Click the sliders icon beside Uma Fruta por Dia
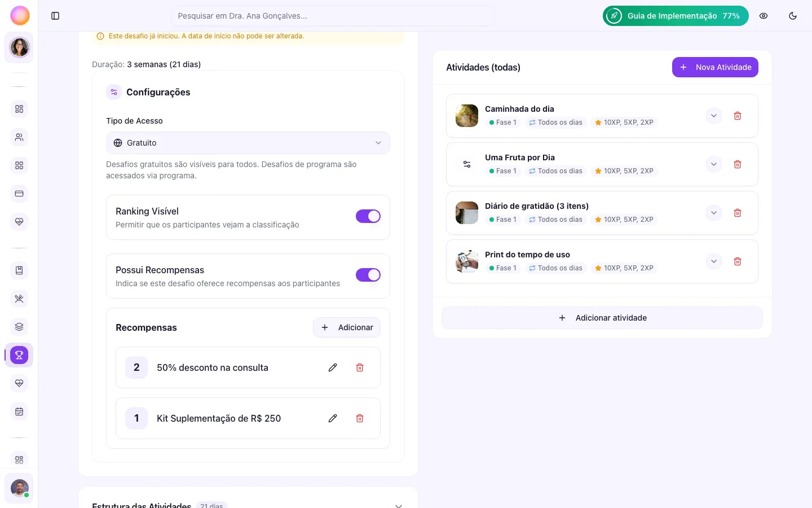Screen dimensions: 812x508 point(467,164)
